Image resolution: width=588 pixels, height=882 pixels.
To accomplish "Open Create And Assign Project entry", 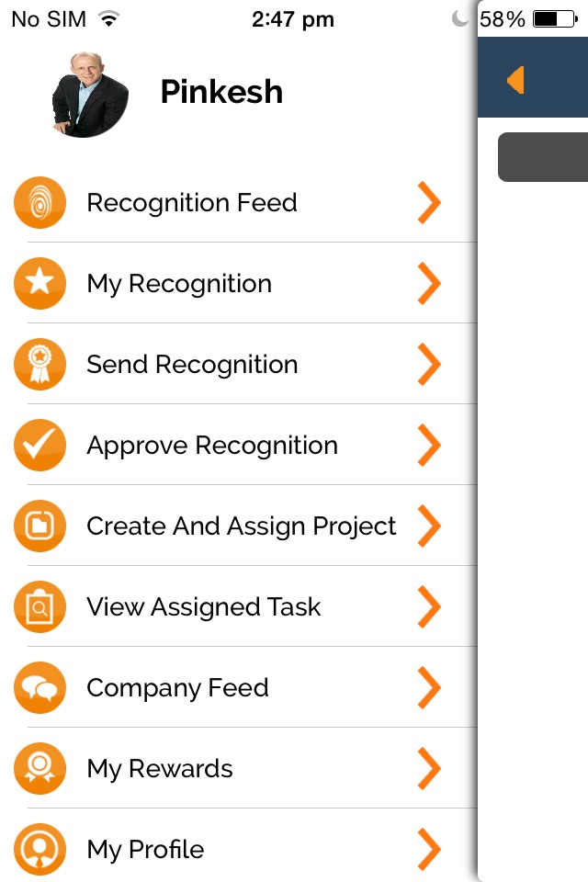I will coord(239,526).
